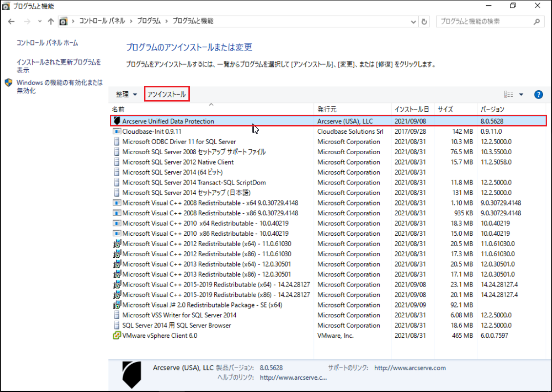The image size is (552, 392).
Task: Click the Back navigation arrow
Action: (x=11, y=21)
